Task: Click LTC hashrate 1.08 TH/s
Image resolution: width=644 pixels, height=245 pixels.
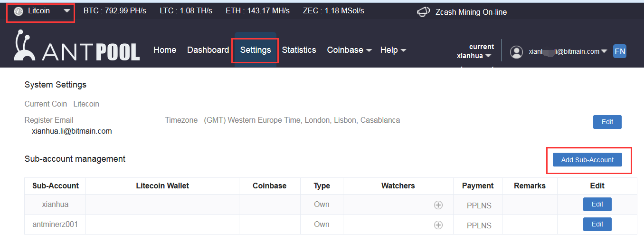Action: pyautogui.click(x=186, y=10)
